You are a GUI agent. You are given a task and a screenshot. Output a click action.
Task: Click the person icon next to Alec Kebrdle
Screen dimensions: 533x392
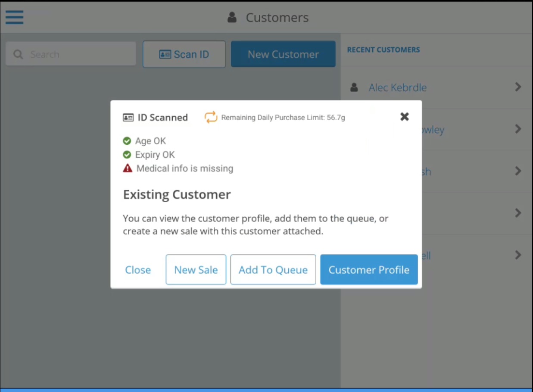(354, 87)
